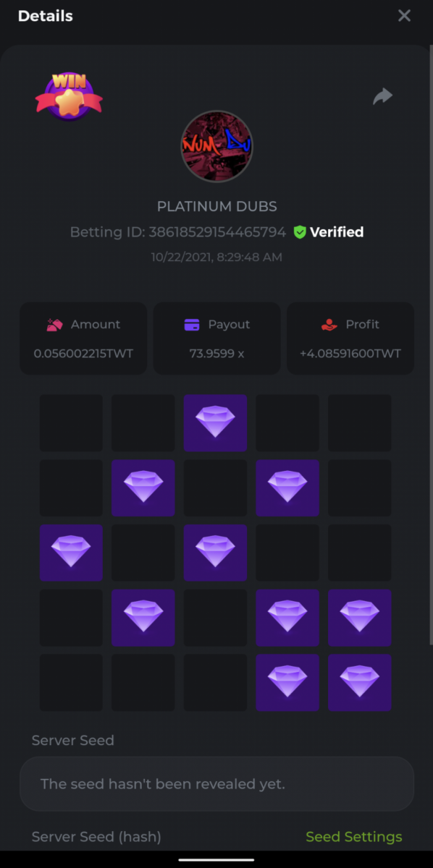Click the diamond tile in the top row
The width and height of the screenshot is (433, 868).
(215, 422)
